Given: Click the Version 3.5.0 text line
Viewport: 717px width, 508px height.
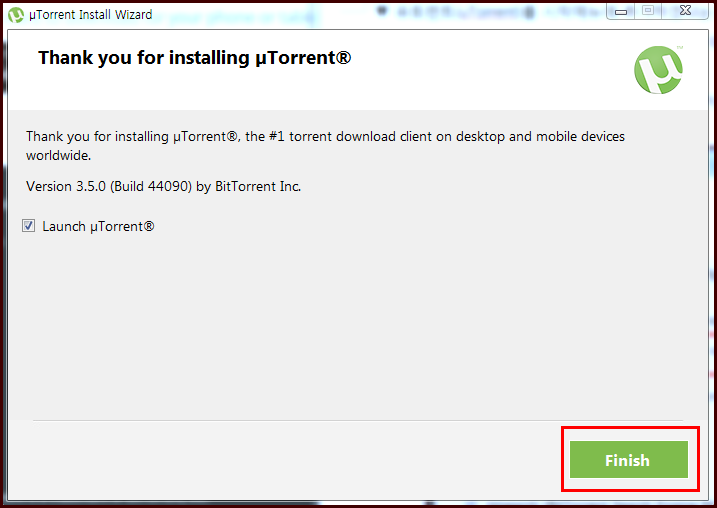Looking at the screenshot, I should [x=163, y=187].
